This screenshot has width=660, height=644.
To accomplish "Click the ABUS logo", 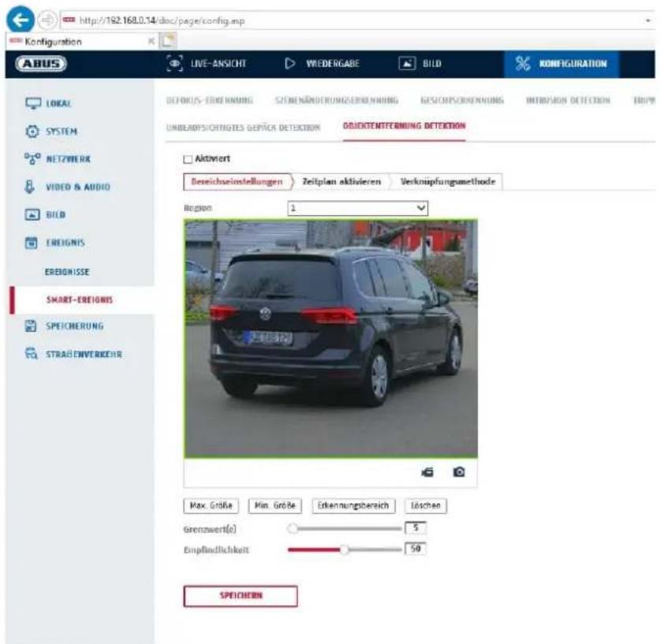I will pos(41,64).
